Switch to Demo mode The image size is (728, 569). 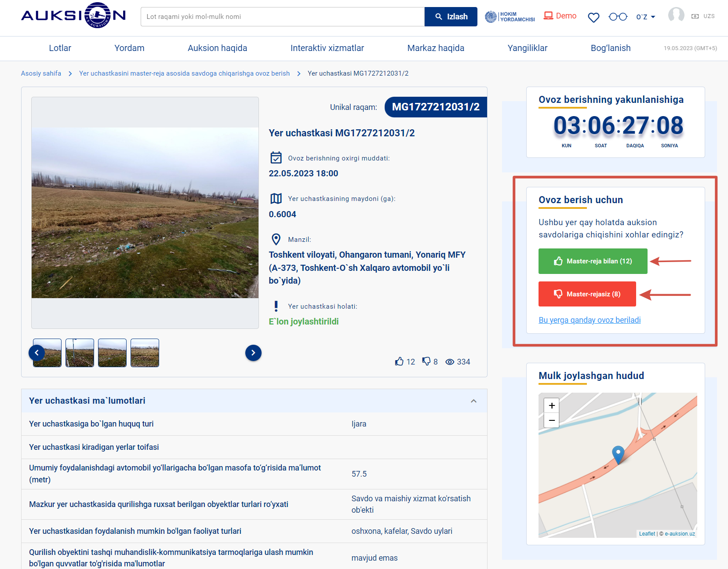[x=560, y=16]
